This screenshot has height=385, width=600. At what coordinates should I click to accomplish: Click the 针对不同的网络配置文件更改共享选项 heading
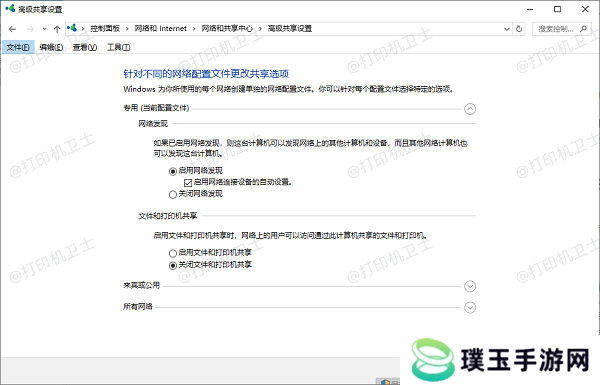click(x=206, y=74)
